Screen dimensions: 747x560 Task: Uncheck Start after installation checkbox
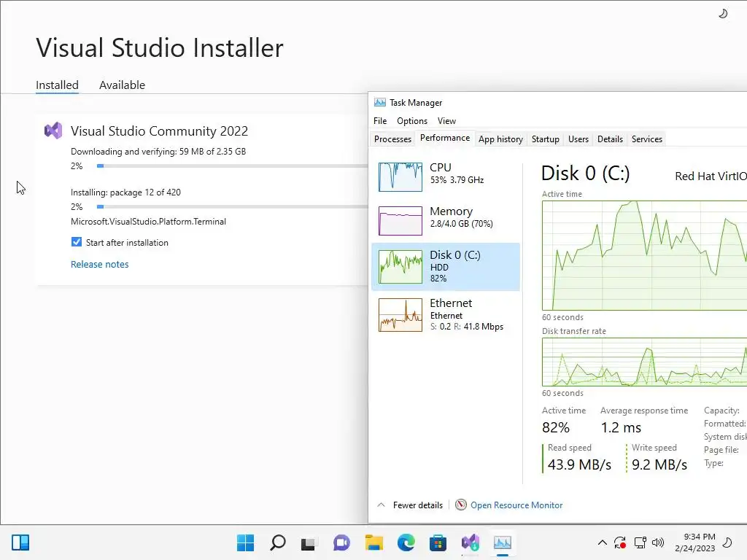[x=76, y=242]
